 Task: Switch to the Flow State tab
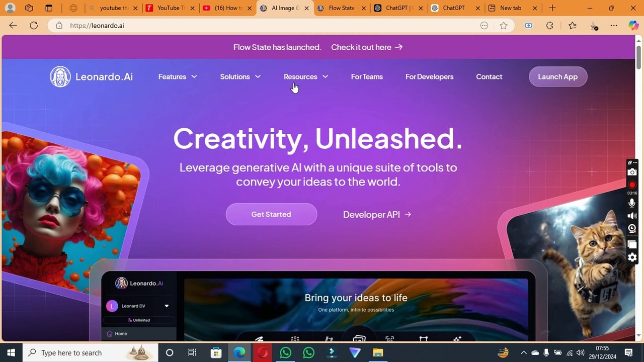pos(341,8)
